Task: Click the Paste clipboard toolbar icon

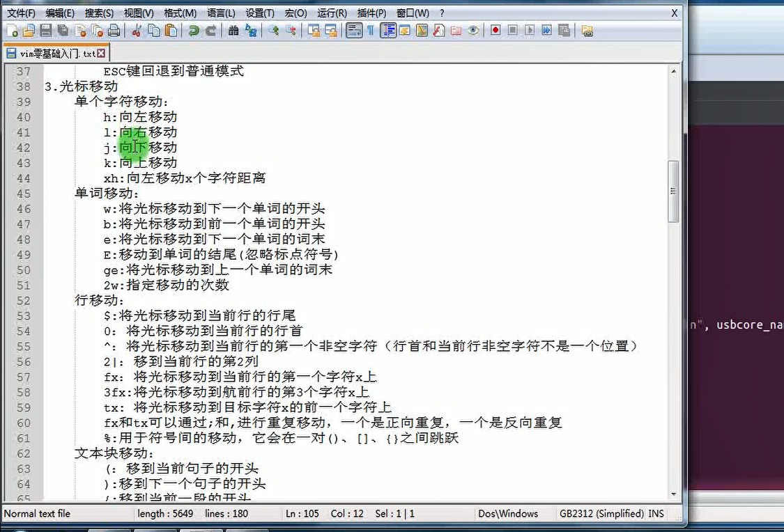Action: click(171, 31)
